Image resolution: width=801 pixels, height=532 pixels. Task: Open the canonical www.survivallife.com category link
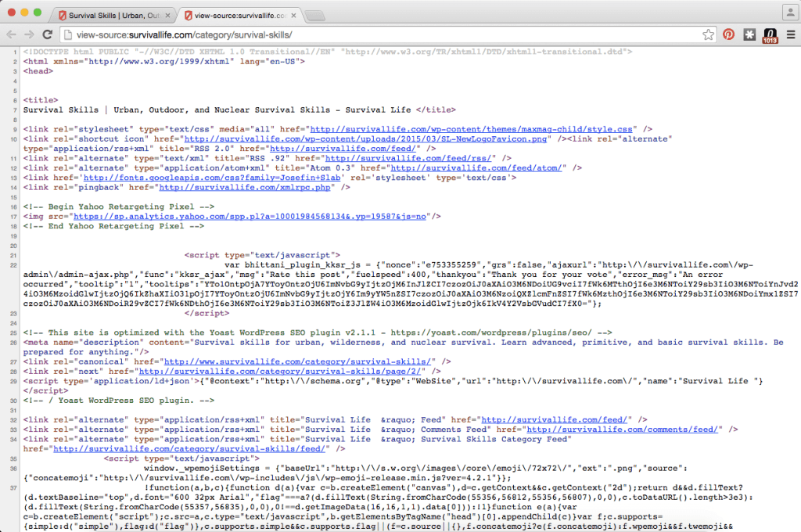pos(297,361)
